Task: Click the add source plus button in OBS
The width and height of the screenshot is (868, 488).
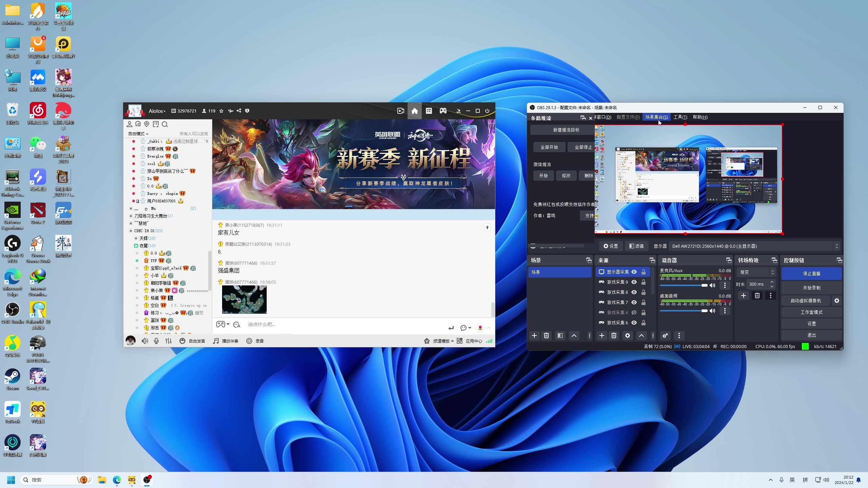Action: click(x=601, y=335)
